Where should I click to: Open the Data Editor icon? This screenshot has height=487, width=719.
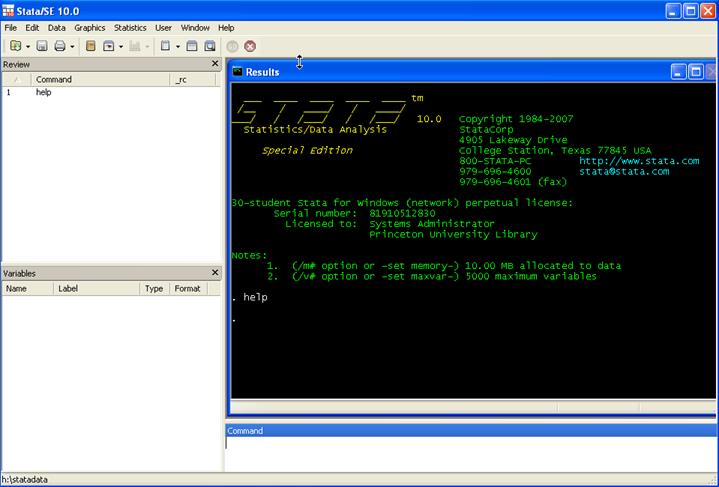pos(192,46)
